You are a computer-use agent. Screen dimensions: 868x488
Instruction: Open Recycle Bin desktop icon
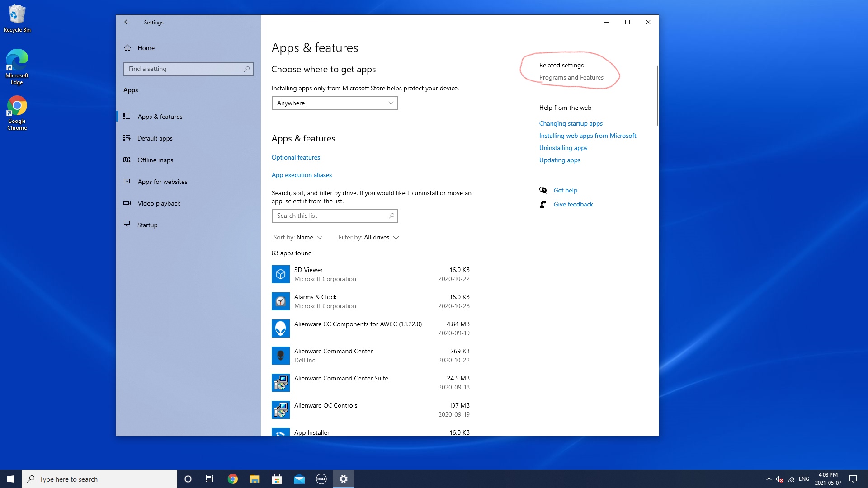click(x=17, y=19)
